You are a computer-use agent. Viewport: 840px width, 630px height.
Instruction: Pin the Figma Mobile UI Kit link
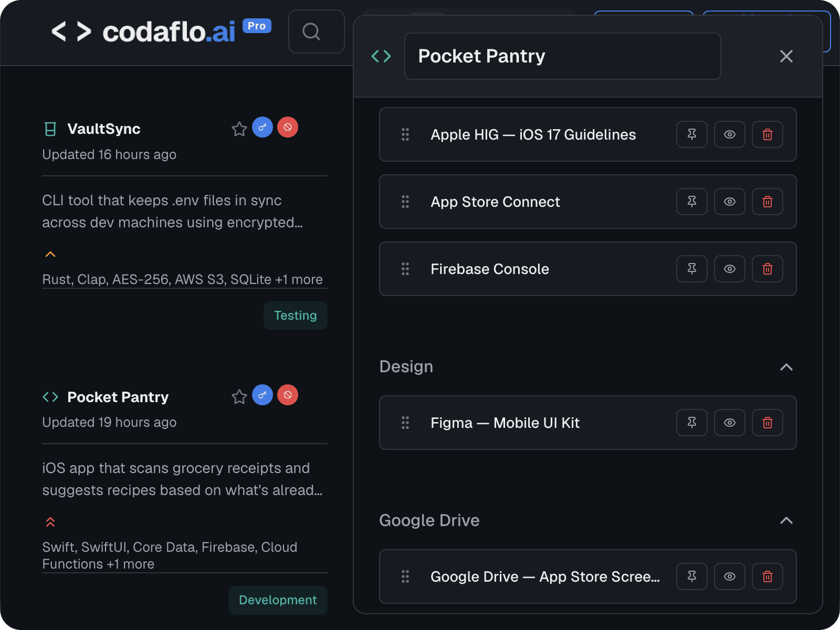point(691,423)
